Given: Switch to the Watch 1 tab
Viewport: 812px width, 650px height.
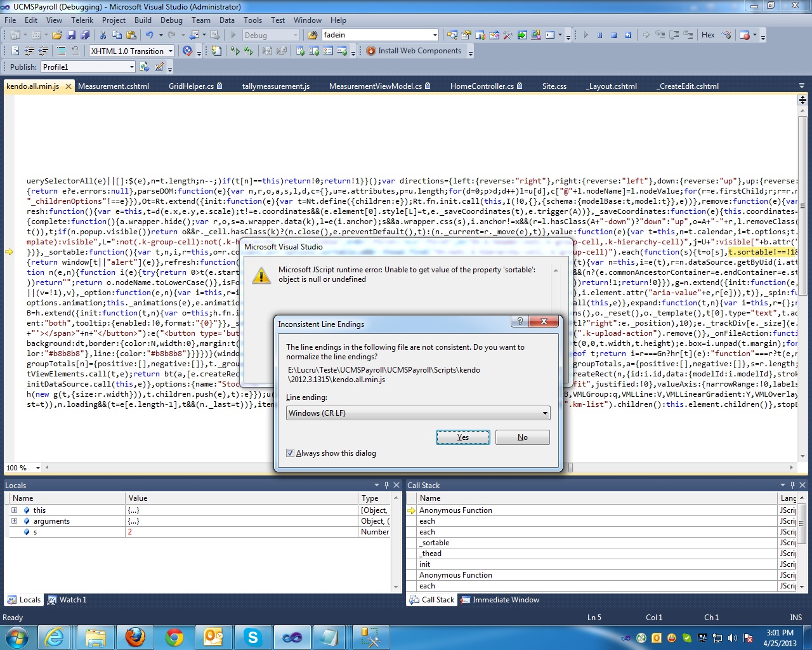Looking at the screenshot, I should click(x=67, y=600).
